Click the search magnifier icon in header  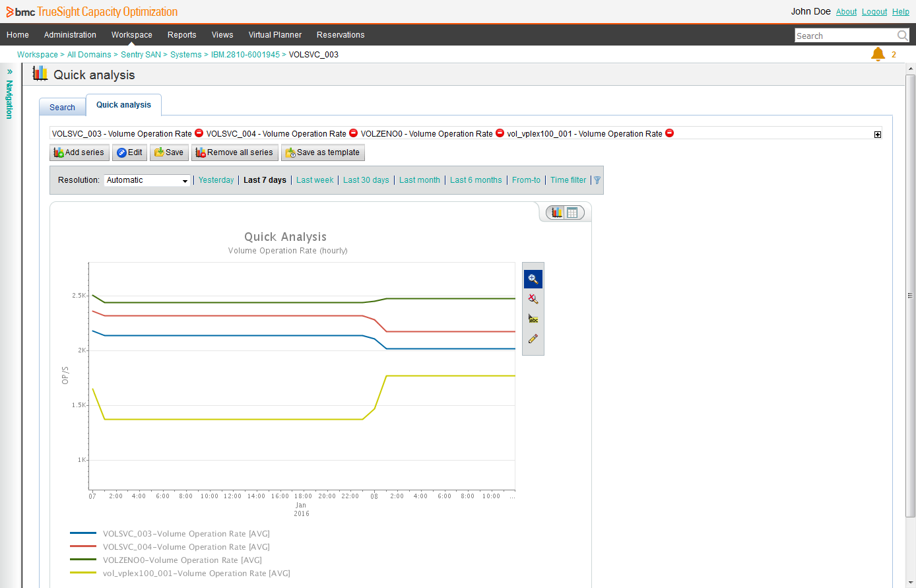pyautogui.click(x=902, y=36)
